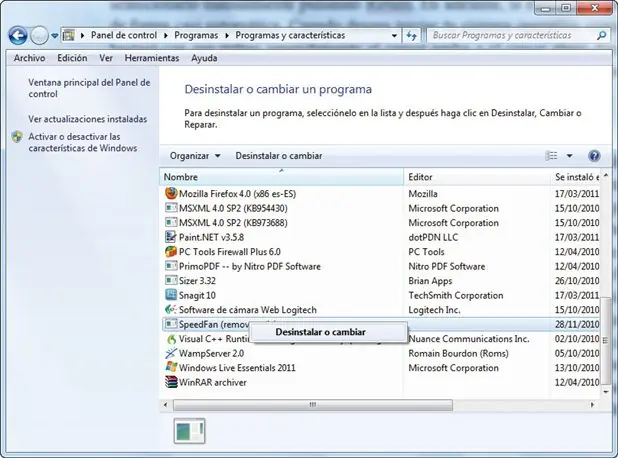Open the Ver menu
The height and width of the screenshot is (458, 618).
[106, 58]
